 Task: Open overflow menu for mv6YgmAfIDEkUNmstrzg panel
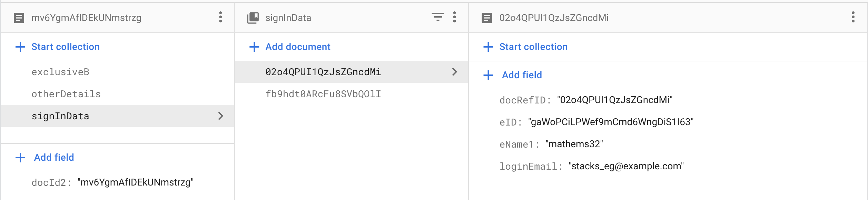click(220, 17)
